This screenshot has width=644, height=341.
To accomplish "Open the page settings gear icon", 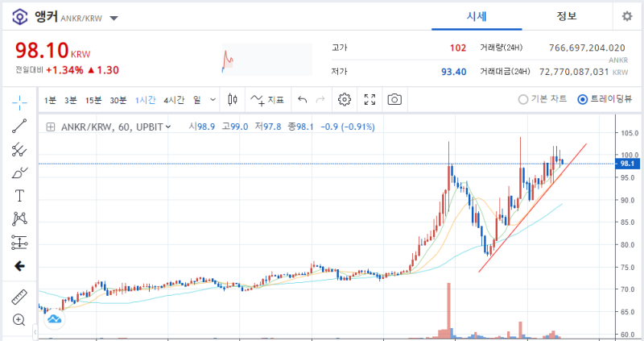I will (627, 16).
